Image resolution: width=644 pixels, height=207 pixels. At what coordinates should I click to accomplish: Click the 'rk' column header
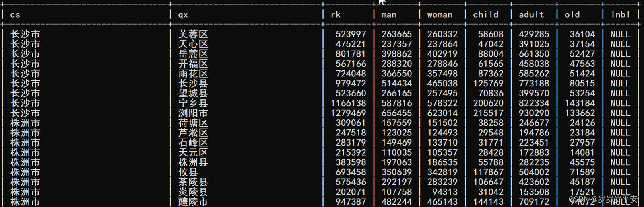[x=336, y=14]
